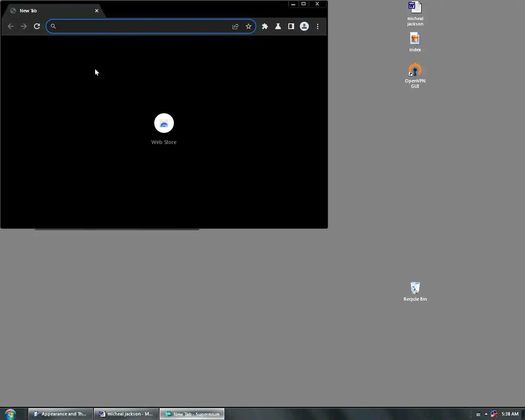Click the Web Store label

pyautogui.click(x=164, y=142)
